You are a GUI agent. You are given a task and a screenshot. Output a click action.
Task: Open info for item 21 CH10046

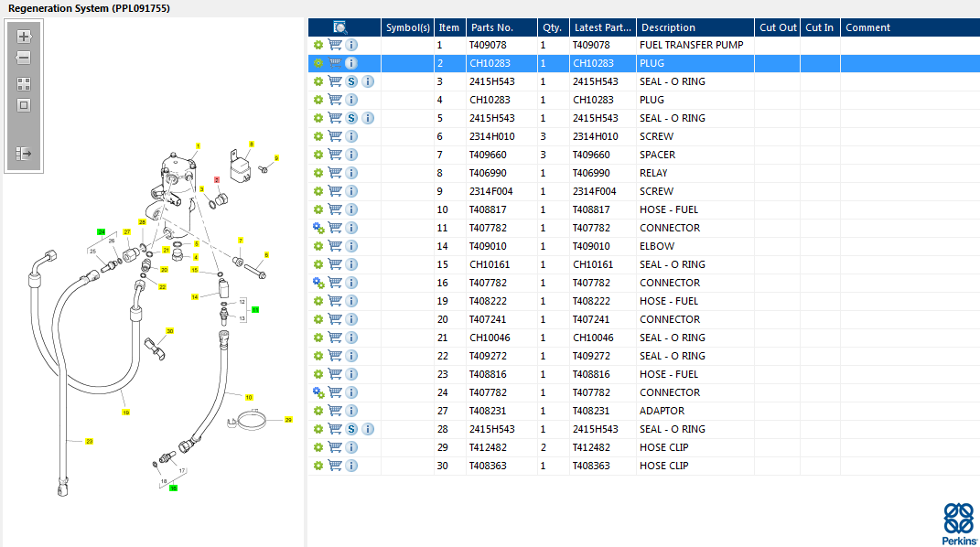click(351, 338)
